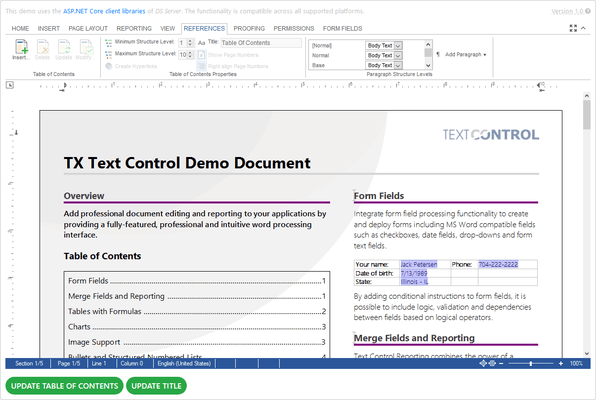Screen dimensions: 596x400
Task: Click Line 1 in status bar
Action: pos(99,363)
